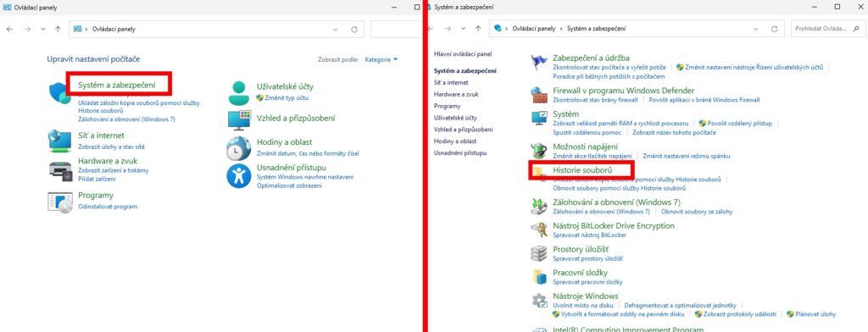Click the Systém monitor icon in right window
The image size is (868, 332).
(538, 119)
